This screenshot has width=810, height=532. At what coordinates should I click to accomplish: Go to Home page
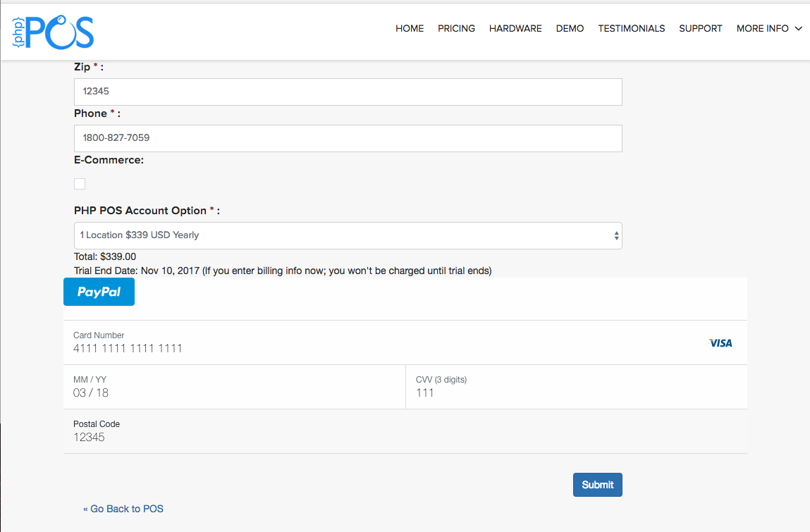coord(410,29)
